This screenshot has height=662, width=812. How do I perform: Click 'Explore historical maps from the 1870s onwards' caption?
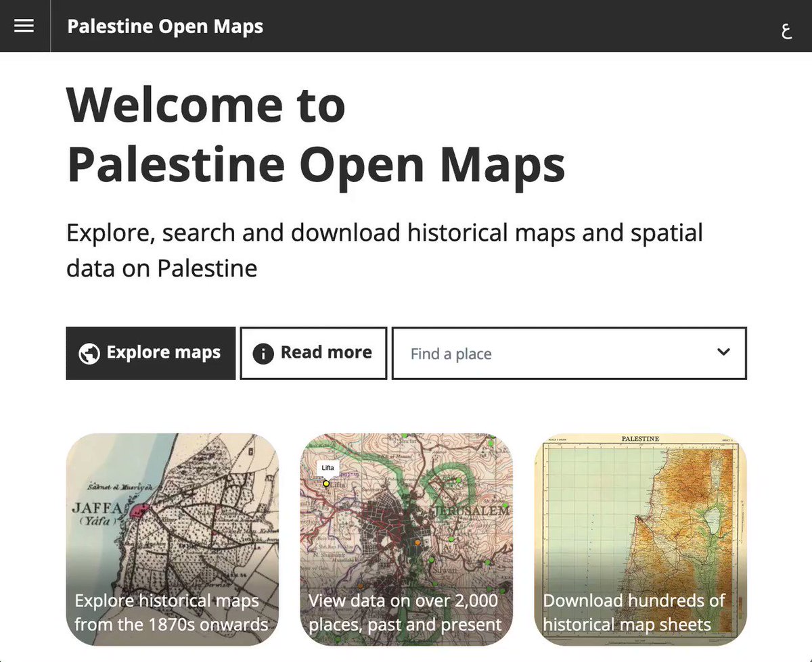(x=171, y=612)
